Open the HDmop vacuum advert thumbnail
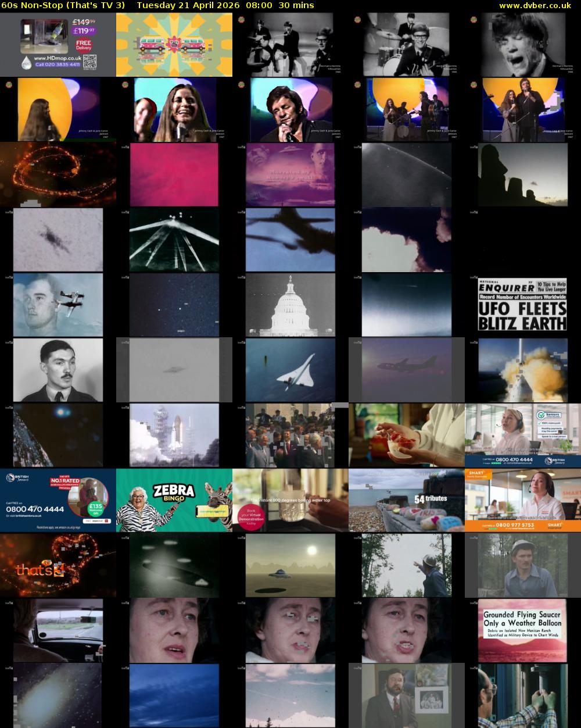 pyautogui.click(x=58, y=45)
